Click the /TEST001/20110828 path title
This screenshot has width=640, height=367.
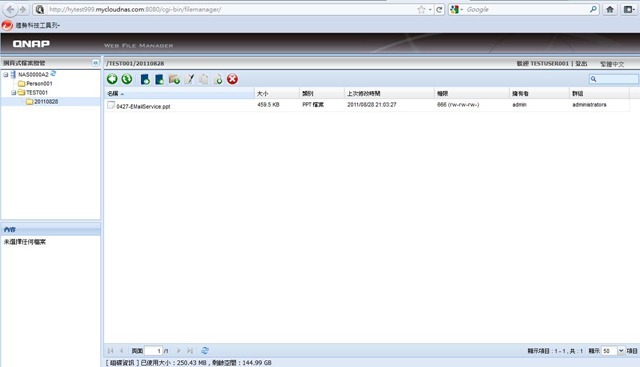[135, 63]
